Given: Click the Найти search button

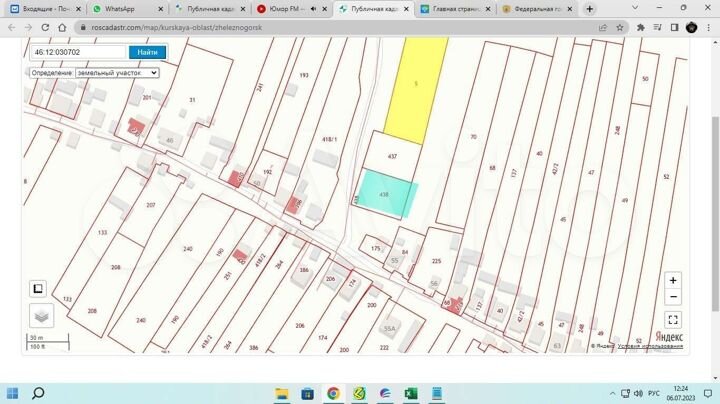Looking at the screenshot, I should click(147, 52).
